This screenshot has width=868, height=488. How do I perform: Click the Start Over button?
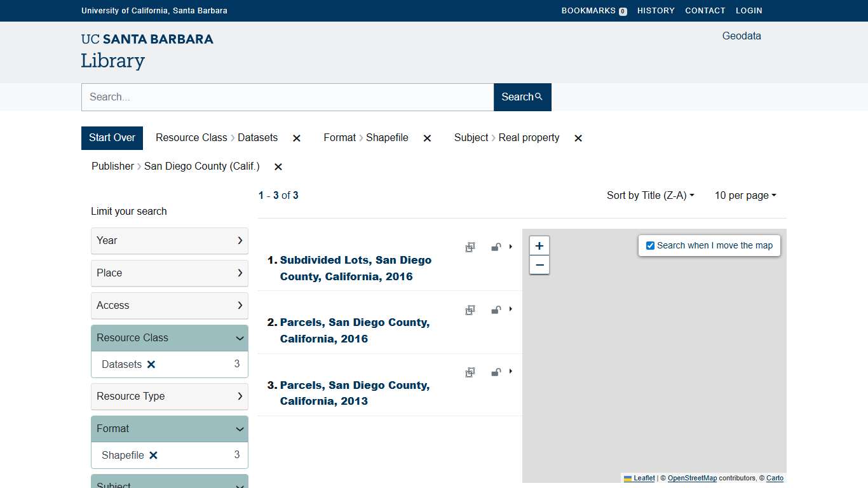tap(112, 138)
